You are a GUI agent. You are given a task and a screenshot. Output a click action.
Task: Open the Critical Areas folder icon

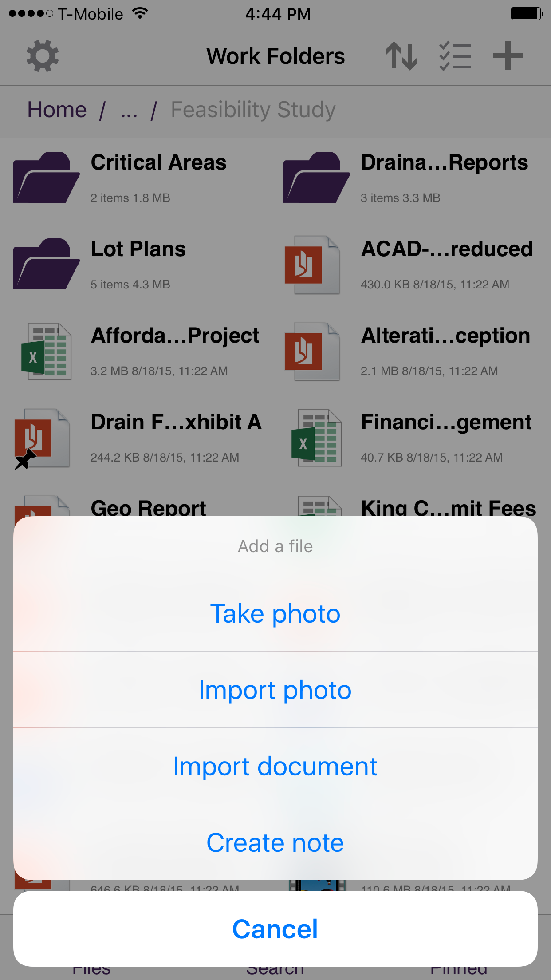[x=46, y=178]
